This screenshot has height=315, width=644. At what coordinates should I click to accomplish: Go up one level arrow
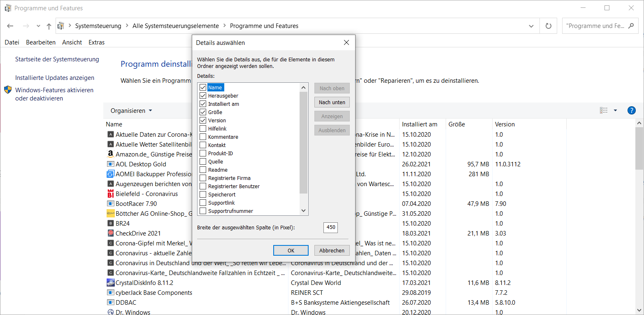pos(49,26)
